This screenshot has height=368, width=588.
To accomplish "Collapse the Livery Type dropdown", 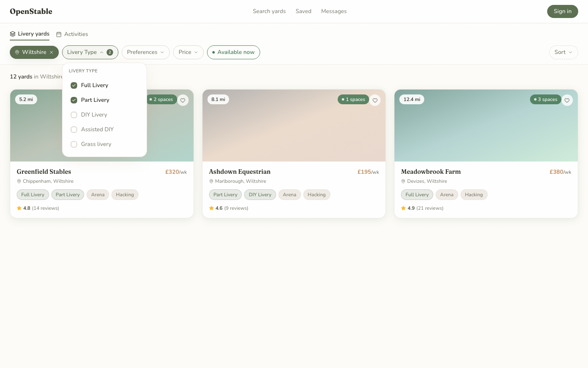I will click(x=90, y=52).
